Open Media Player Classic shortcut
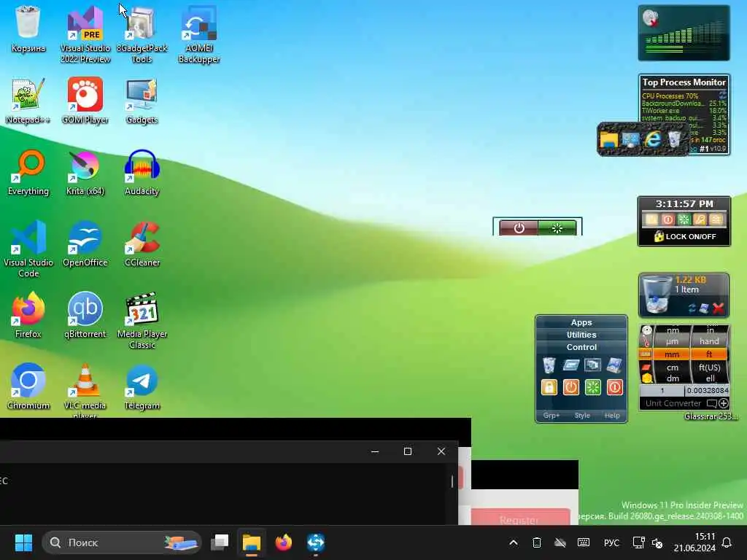Screen dimensions: 747x560 (x=142, y=320)
